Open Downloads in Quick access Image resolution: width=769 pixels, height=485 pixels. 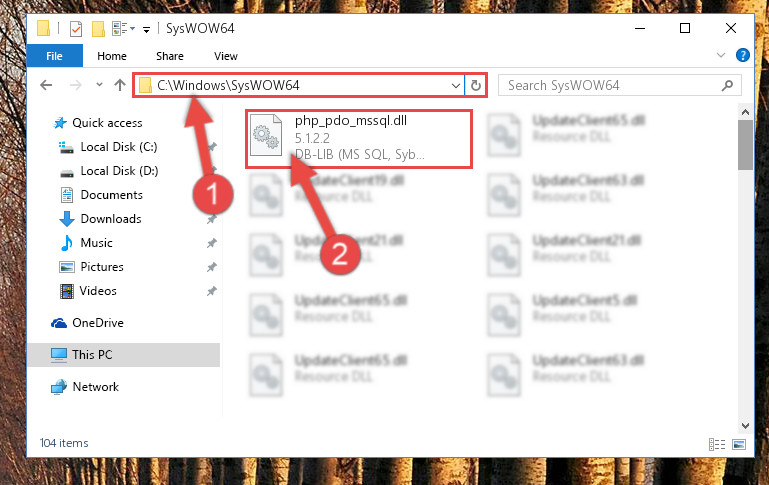click(111, 219)
